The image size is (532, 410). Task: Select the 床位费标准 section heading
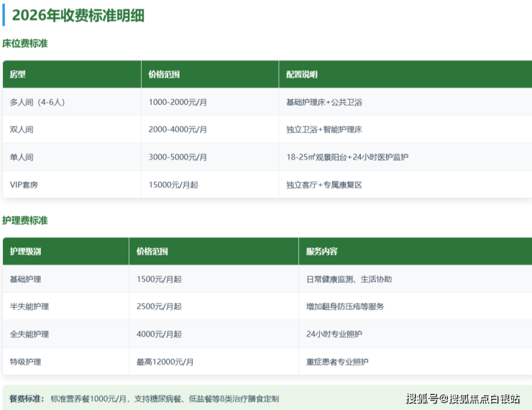point(25,44)
